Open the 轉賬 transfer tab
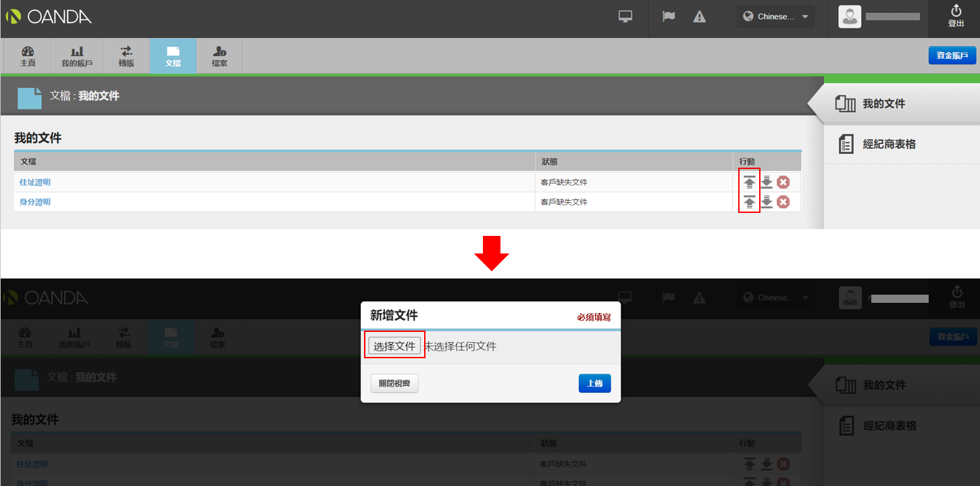 click(126, 56)
